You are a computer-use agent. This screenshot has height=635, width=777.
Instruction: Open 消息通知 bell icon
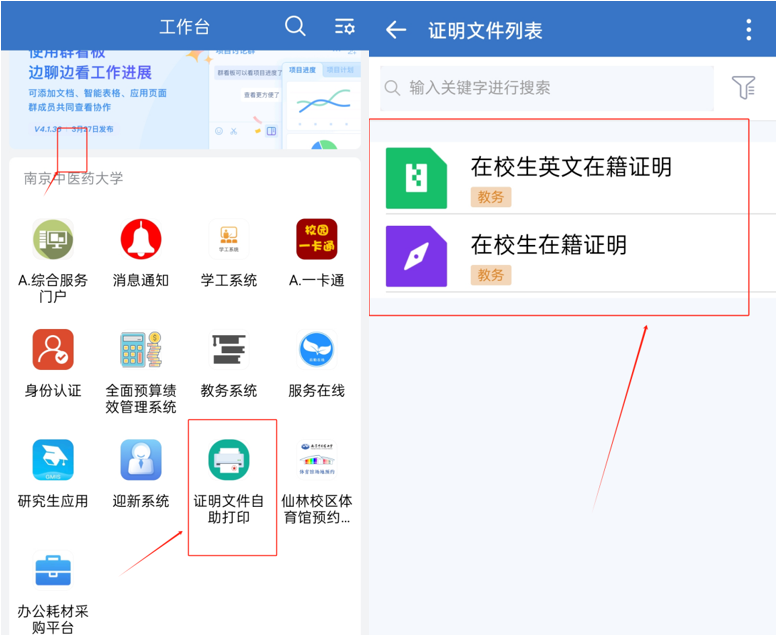pos(141,240)
